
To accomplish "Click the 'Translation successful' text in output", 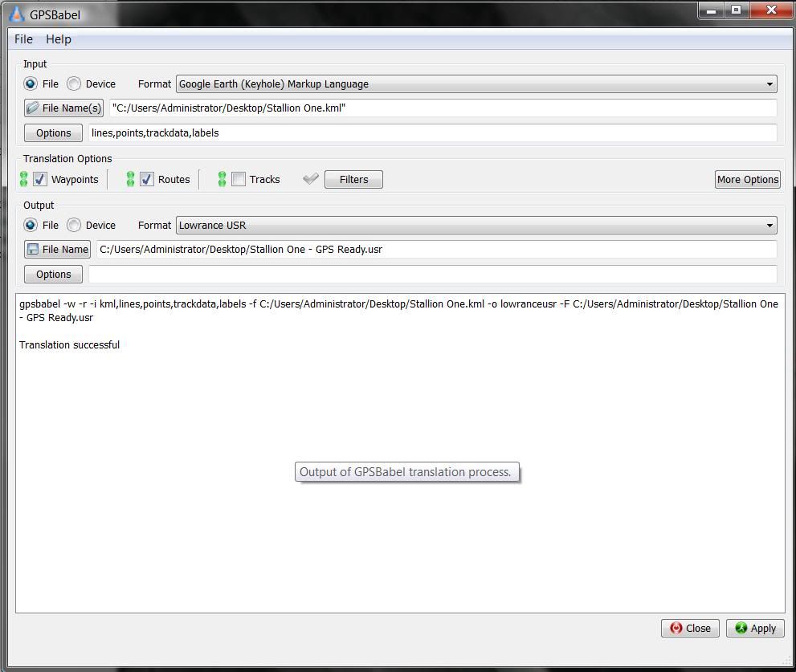I will pyautogui.click(x=70, y=344).
